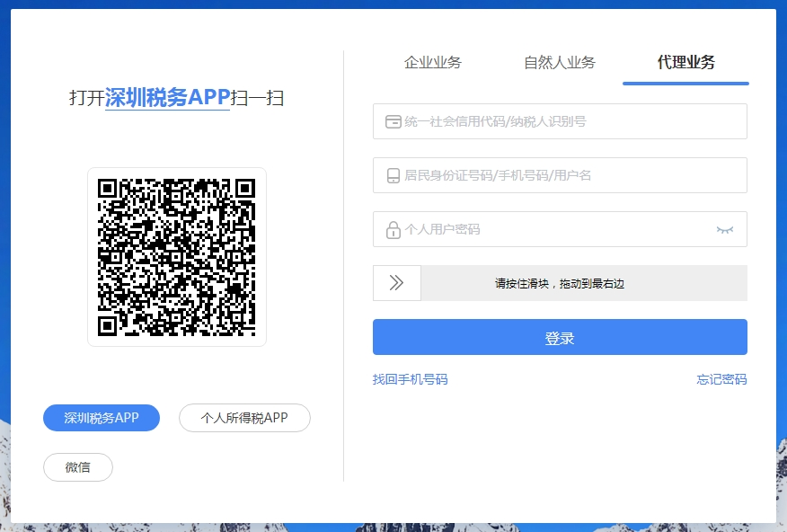The image size is (787, 532).
Task: Open the 找回手机号码 link
Action: 410,379
